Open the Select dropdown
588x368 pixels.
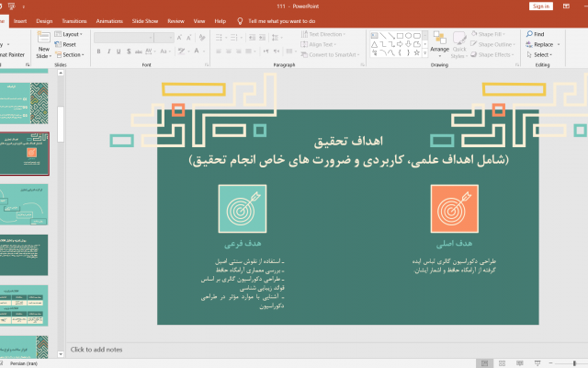(x=539, y=54)
